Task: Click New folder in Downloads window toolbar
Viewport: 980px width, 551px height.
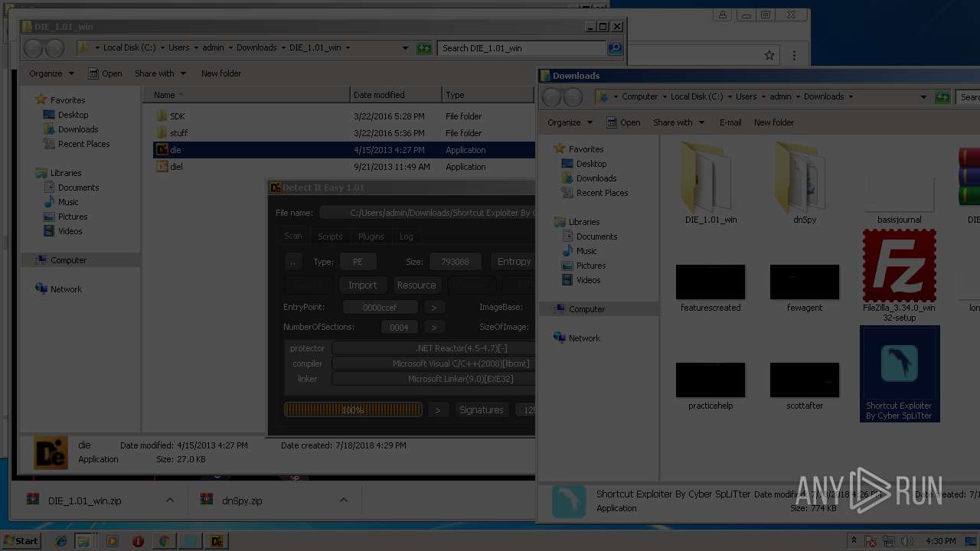Action: (774, 122)
